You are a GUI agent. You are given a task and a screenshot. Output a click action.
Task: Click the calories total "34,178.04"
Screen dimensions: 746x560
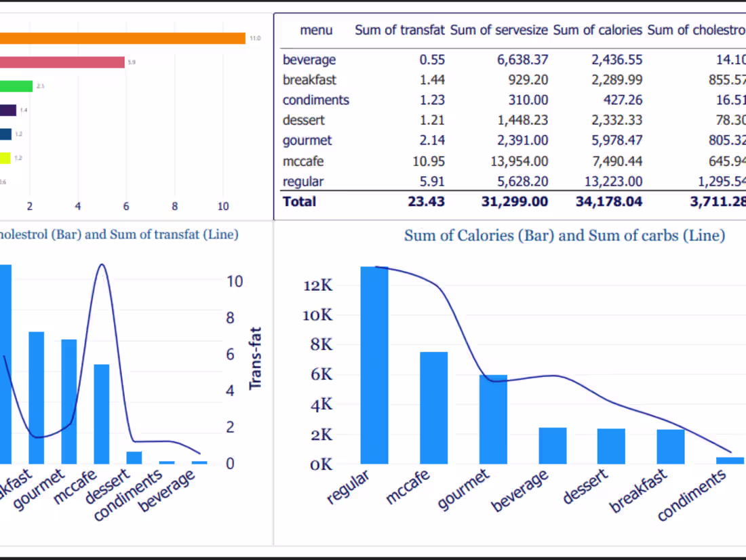click(609, 202)
